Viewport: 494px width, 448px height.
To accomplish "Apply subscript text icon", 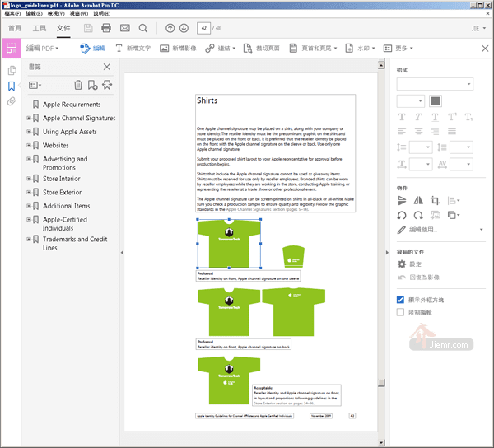I will point(468,117).
